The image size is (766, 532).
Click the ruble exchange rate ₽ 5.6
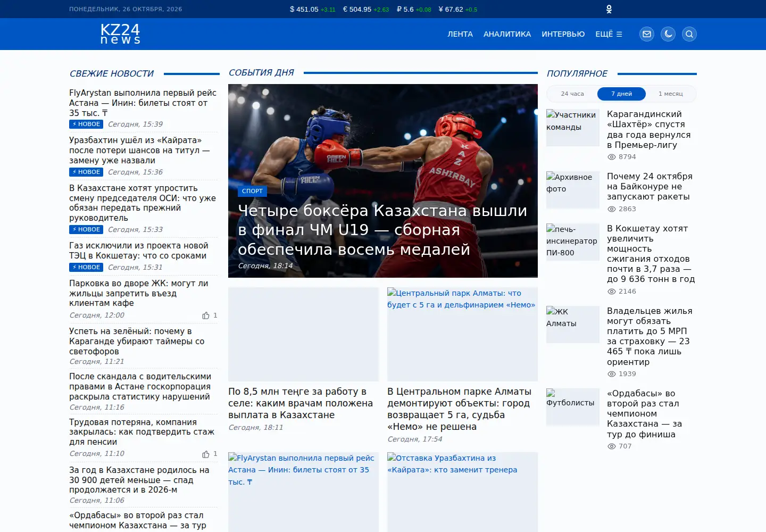click(x=414, y=9)
